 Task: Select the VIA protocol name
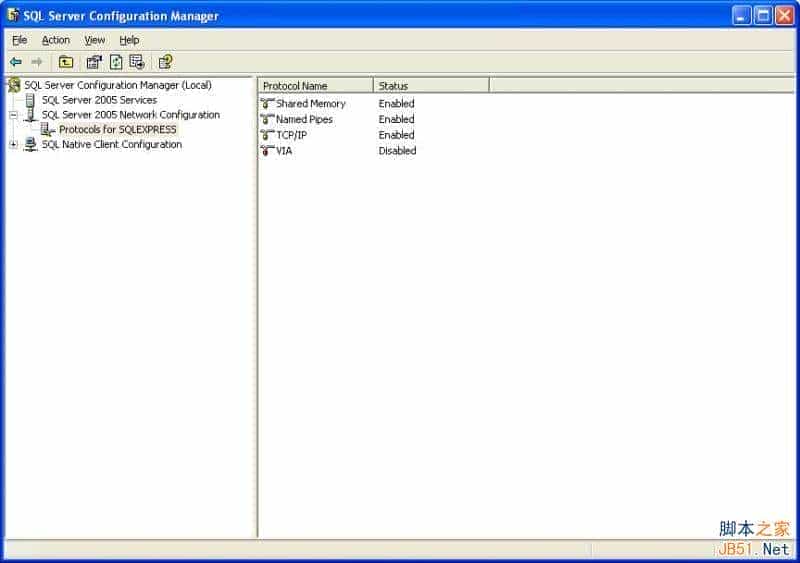coord(284,151)
